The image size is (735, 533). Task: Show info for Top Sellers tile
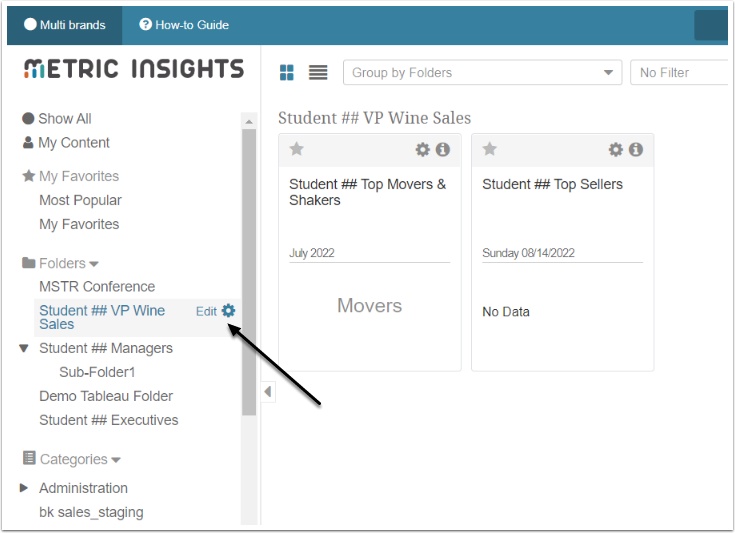tap(635, 150)
